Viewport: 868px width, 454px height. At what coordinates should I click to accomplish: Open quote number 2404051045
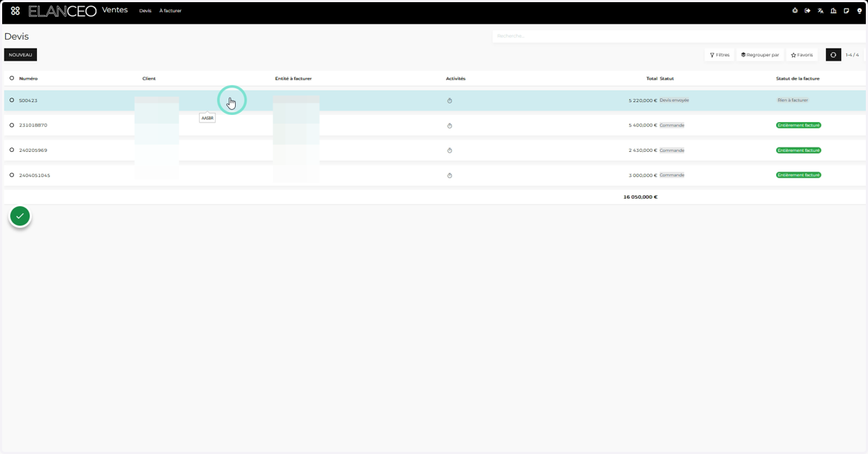coord(35,176)
